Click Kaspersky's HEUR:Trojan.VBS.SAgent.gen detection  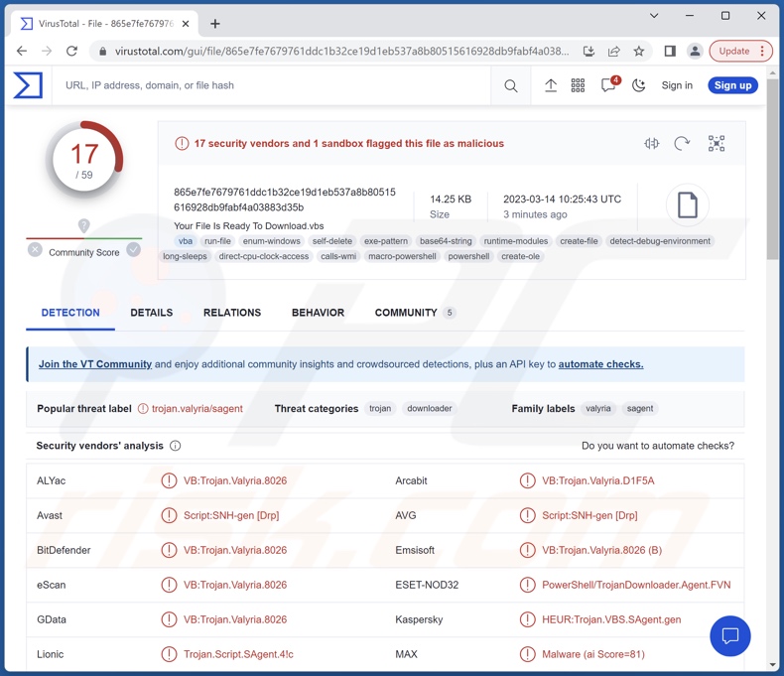pos(611,619)
